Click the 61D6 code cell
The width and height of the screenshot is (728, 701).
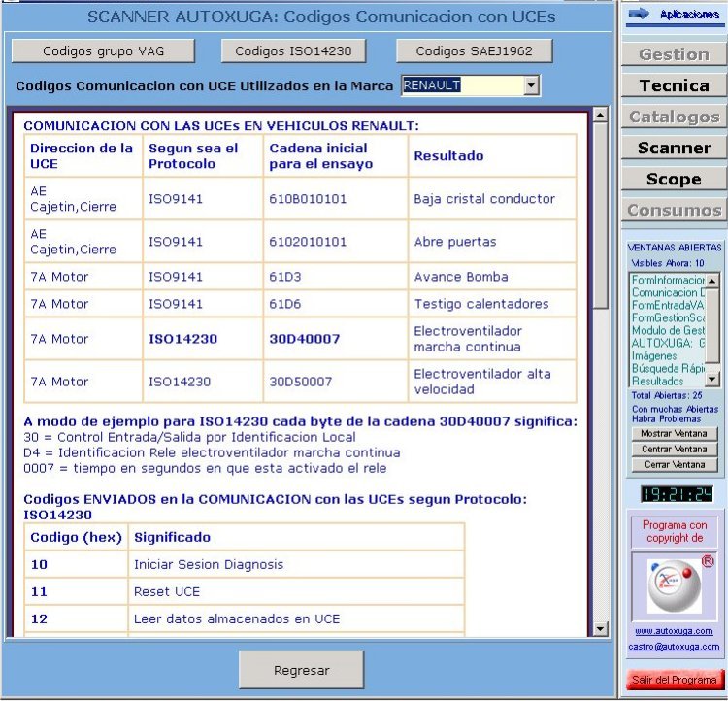click(336, 304)
